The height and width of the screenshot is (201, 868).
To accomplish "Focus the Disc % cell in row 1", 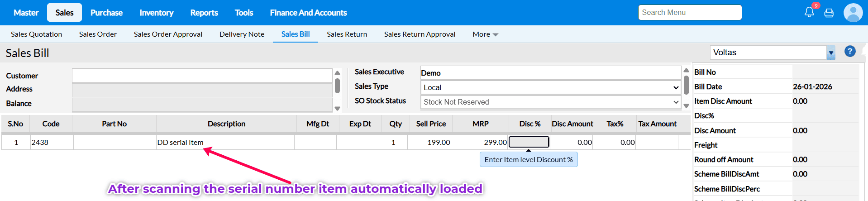I will click(x=529, y=142).
